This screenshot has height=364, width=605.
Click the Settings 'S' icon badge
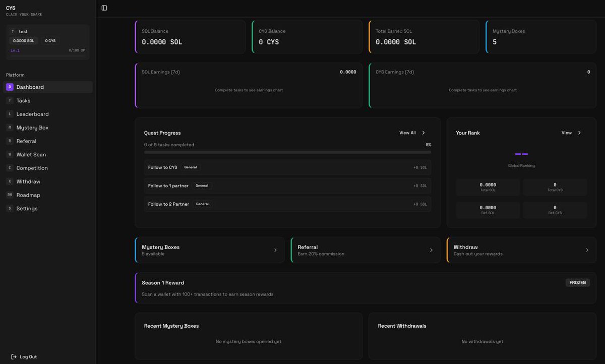10,208
